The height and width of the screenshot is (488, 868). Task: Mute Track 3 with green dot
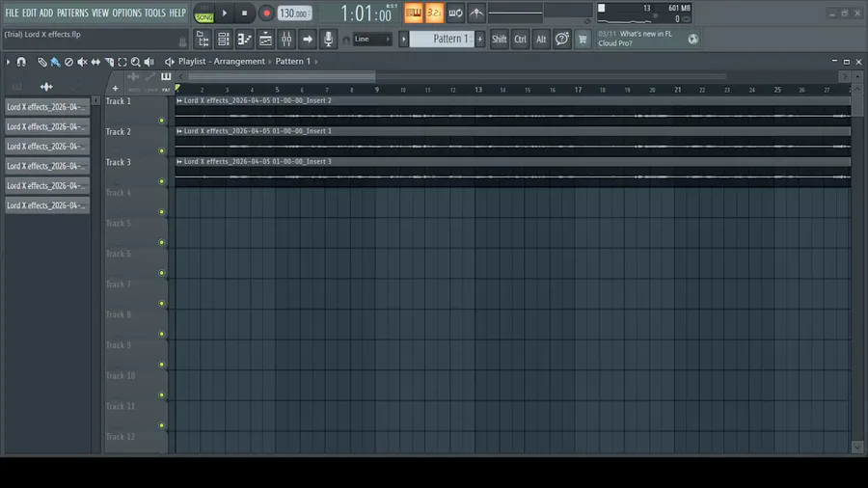tap(162, 181)
